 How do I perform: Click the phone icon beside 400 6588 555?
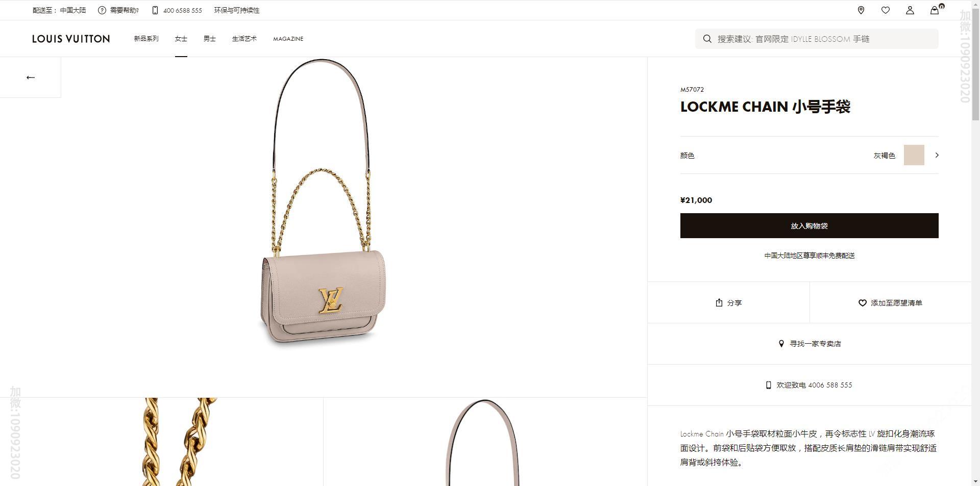(155, 10)
